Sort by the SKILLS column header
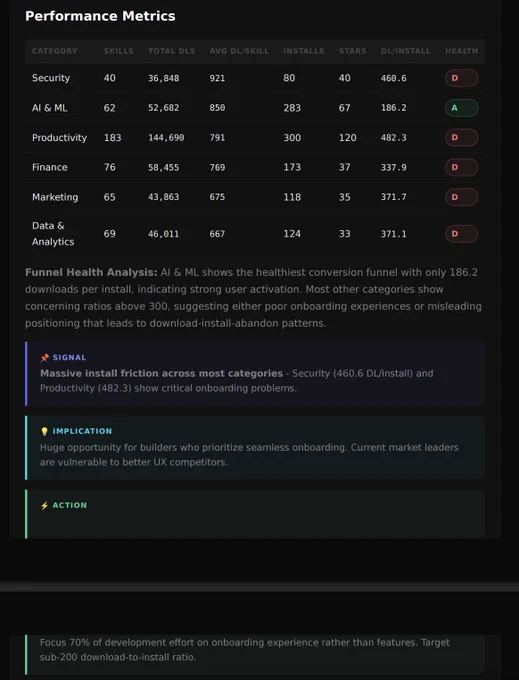 [118, 51]
